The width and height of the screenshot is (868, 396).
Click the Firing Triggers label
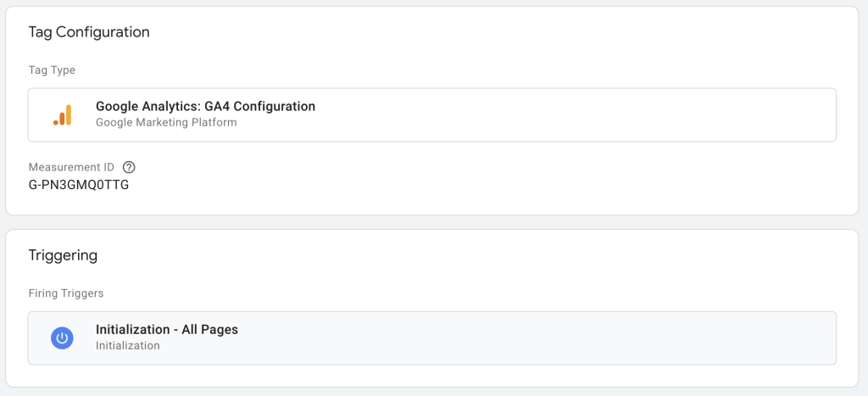(66, 293)
